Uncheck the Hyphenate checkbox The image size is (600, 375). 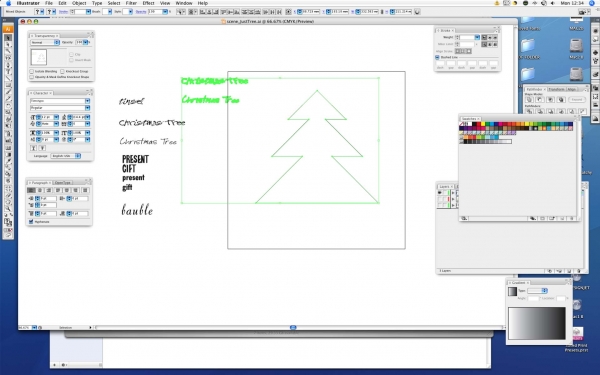(31, 222)
